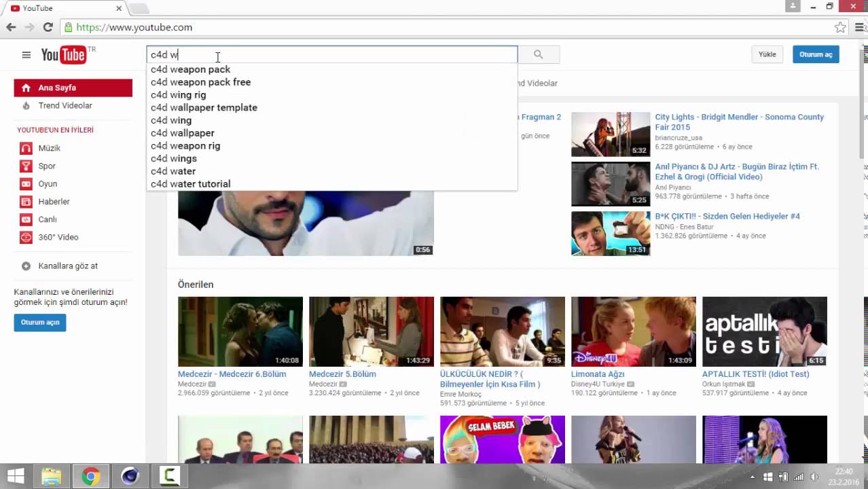Click the Yükle upload button

click(x=767, y=54)
